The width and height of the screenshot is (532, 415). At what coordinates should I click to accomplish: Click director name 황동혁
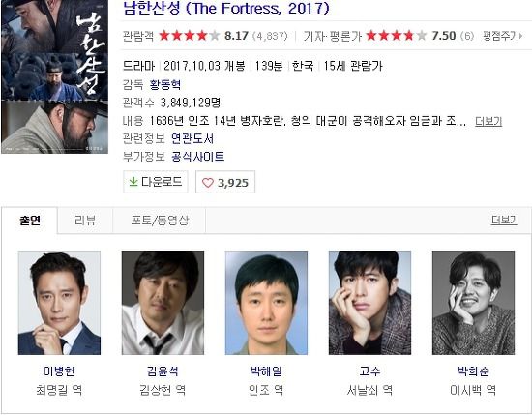point(165,84)
